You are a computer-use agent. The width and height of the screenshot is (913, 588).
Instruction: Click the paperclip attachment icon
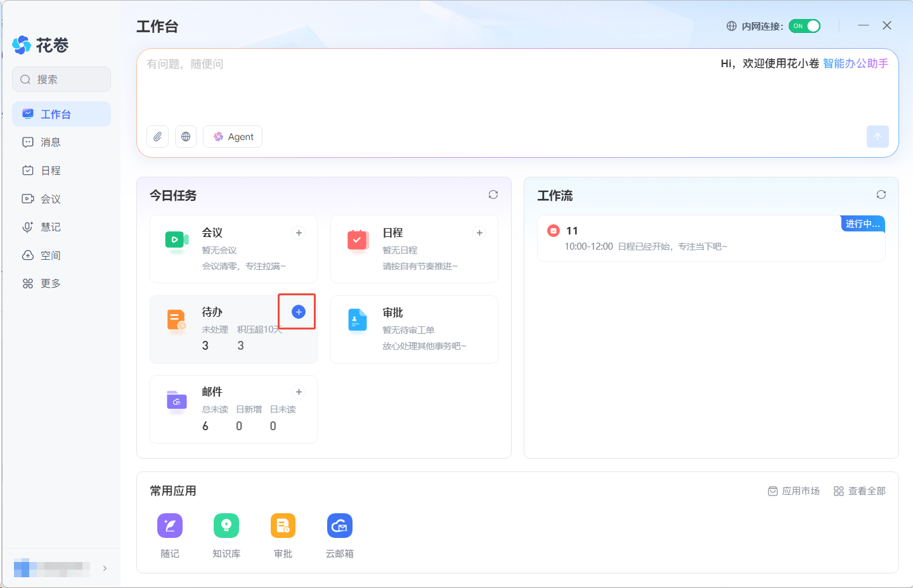pos(158,137)
